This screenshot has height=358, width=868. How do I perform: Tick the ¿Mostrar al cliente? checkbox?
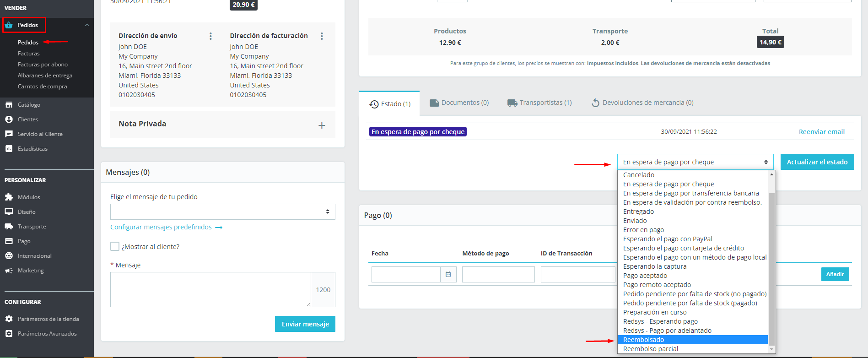pos(115,246)
